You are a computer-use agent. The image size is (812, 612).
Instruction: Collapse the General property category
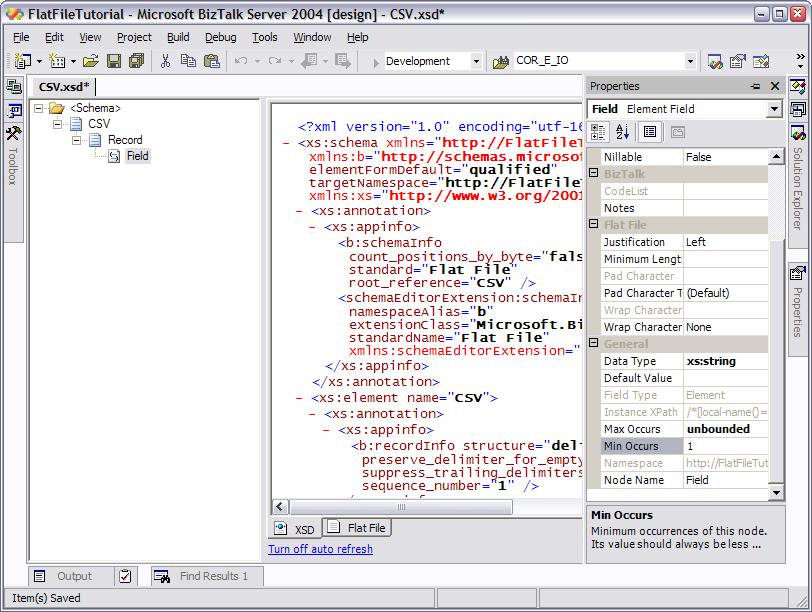tap(594, 343)
